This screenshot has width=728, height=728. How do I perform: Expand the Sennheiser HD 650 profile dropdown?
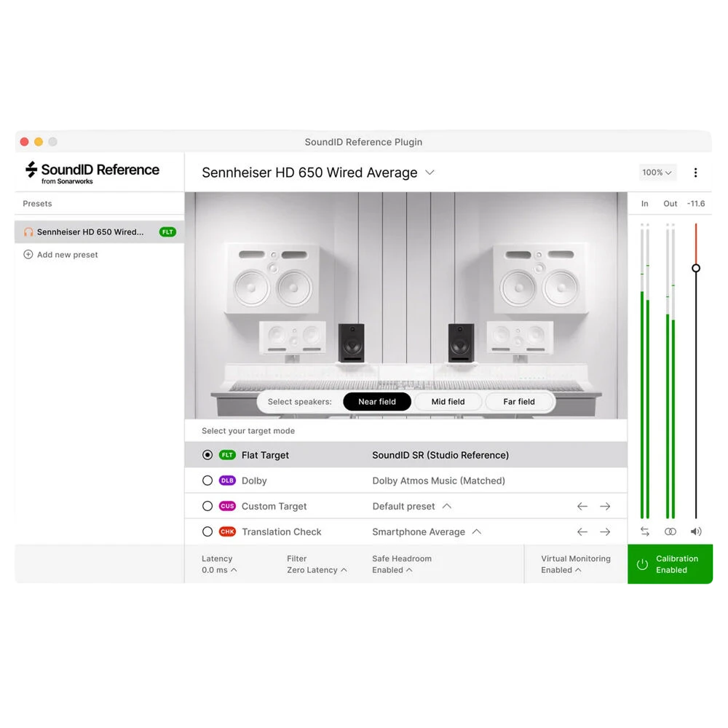[x=430, y=173]
